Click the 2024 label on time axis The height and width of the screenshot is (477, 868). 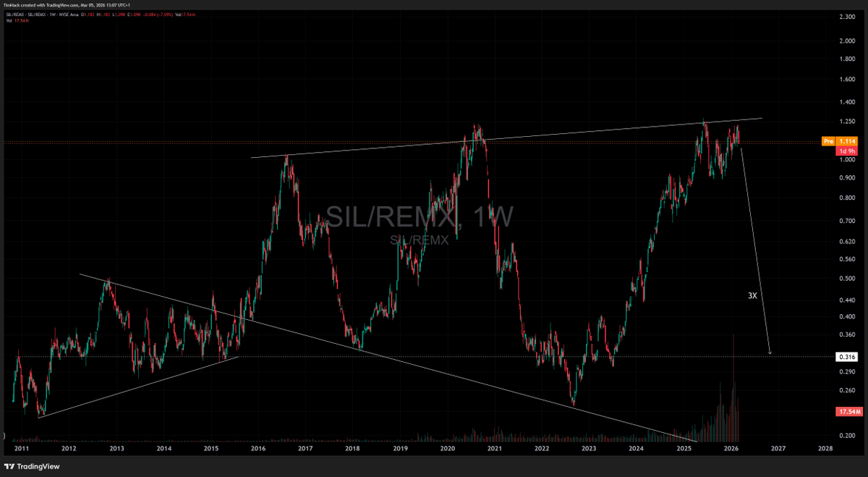pos(636,449)
